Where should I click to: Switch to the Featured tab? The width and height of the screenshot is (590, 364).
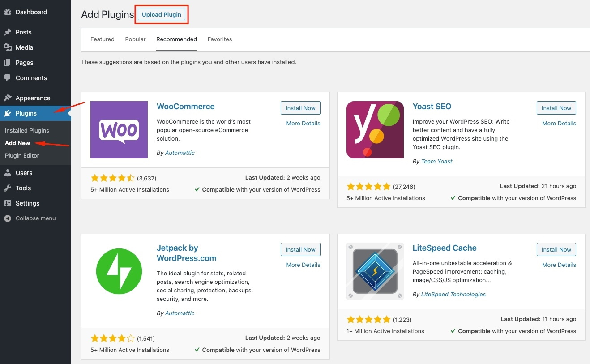coord(102,39)
